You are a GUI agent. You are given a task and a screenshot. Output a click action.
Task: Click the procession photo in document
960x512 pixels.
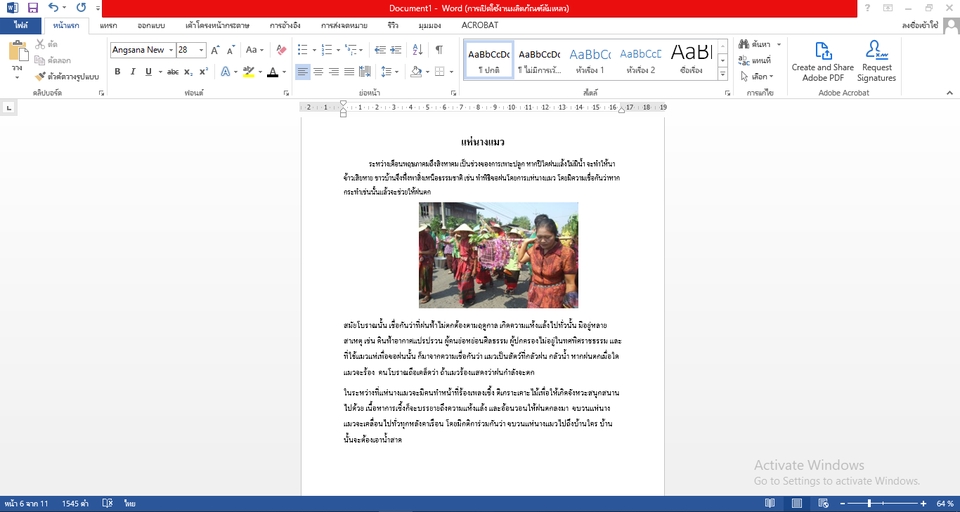coord(498,255)
